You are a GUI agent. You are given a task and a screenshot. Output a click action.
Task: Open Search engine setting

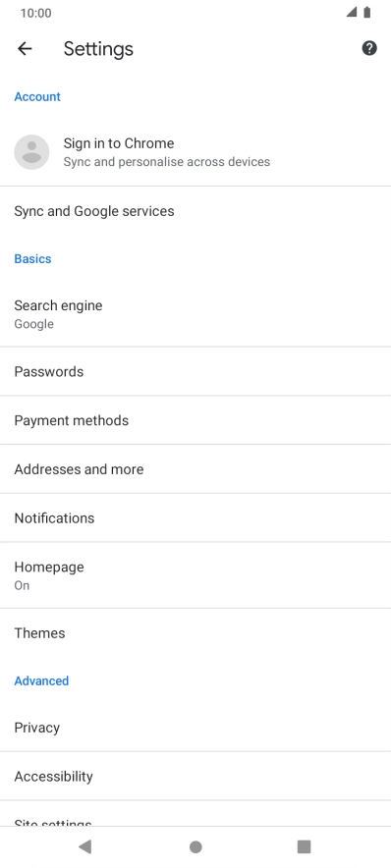click(195, 314)
